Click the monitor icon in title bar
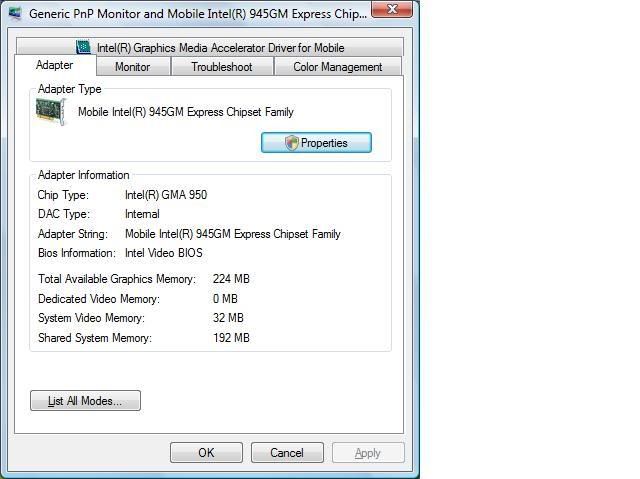The width and height of the screenshot is (640, 479). tap(16, 13)
